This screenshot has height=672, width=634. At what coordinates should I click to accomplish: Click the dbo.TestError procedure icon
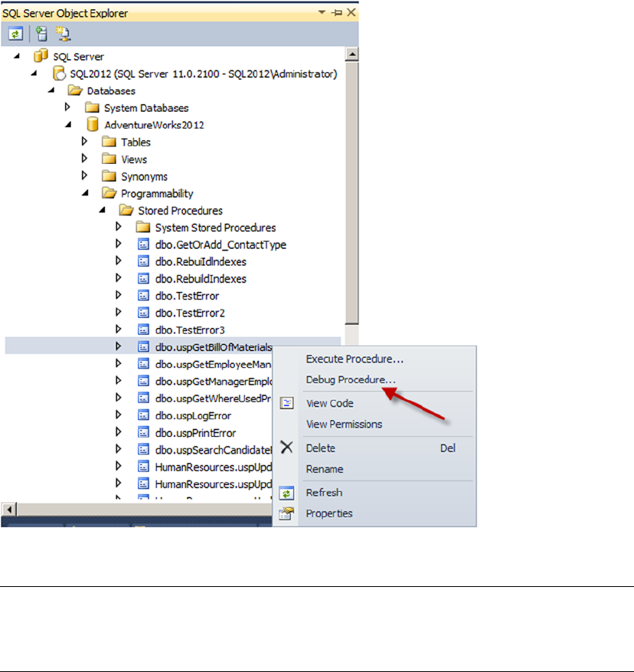[143, 296]
